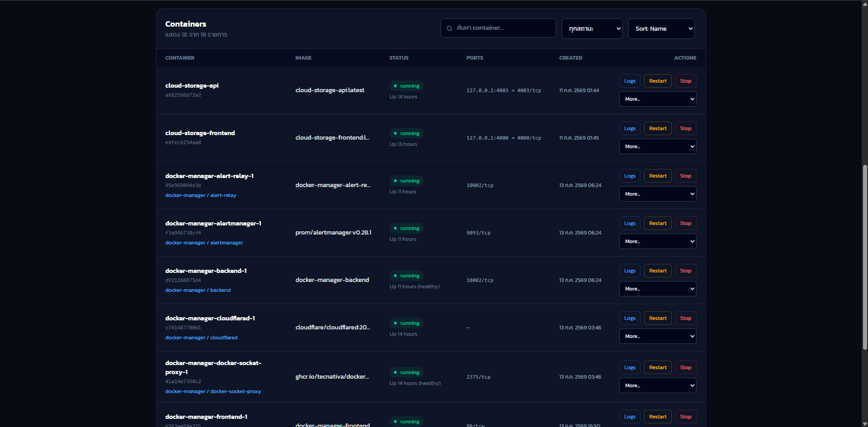Screen dimensions: 868x427
Task: Open Logs for docker-manager-backend-1
Action: (x=630, y=271)
